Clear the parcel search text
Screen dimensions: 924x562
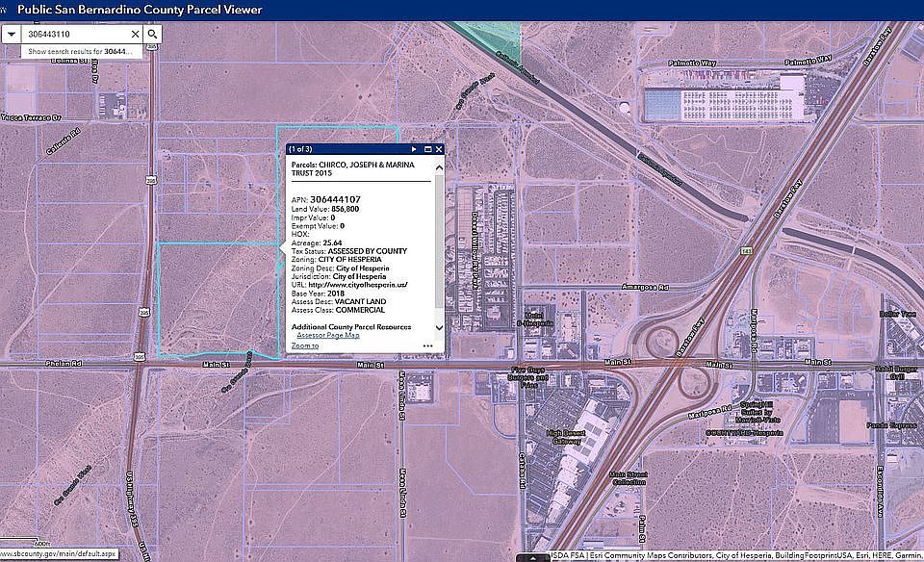coord(135,35)
